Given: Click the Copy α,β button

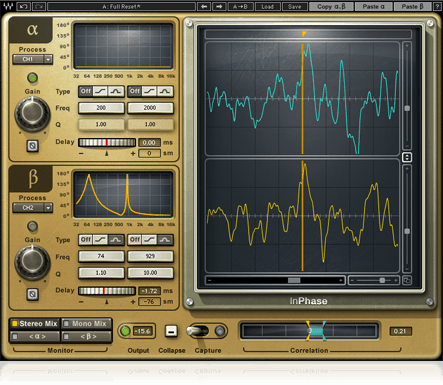Looking at the screenshot, I should point(331,6).
